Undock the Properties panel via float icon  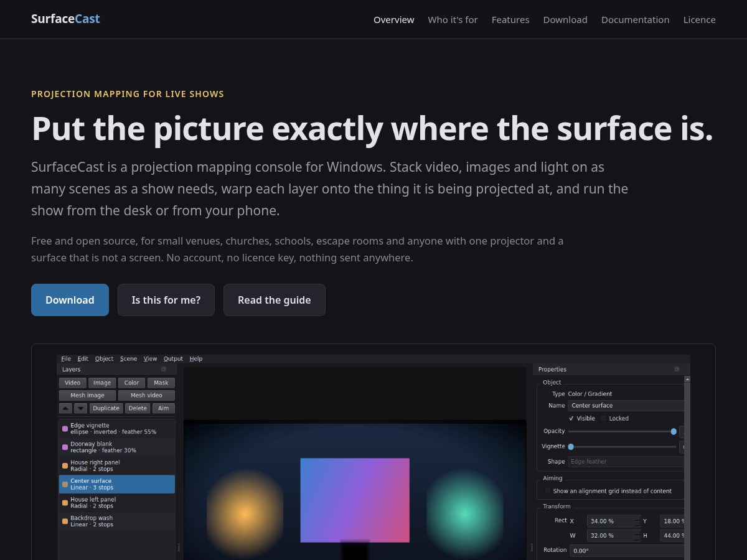[x=677, y=370]
